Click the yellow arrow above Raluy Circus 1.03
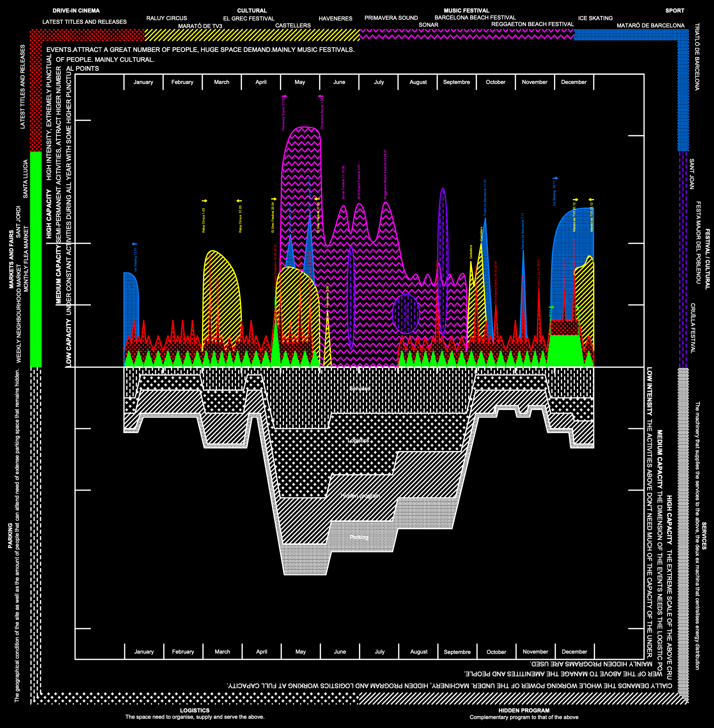Image resolution: width=714 pixels, height=728 pixels. click(x=204, y=201)
